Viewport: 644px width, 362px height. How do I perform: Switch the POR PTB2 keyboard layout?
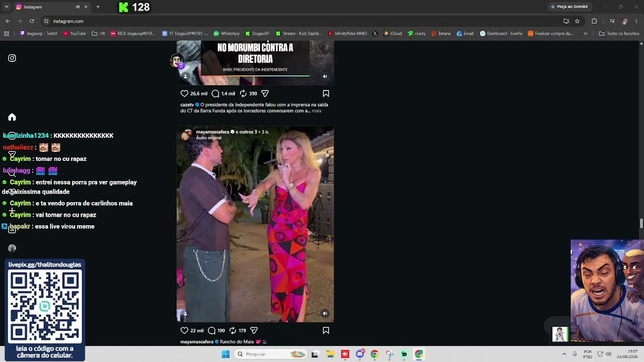click(x=588, y=354)
